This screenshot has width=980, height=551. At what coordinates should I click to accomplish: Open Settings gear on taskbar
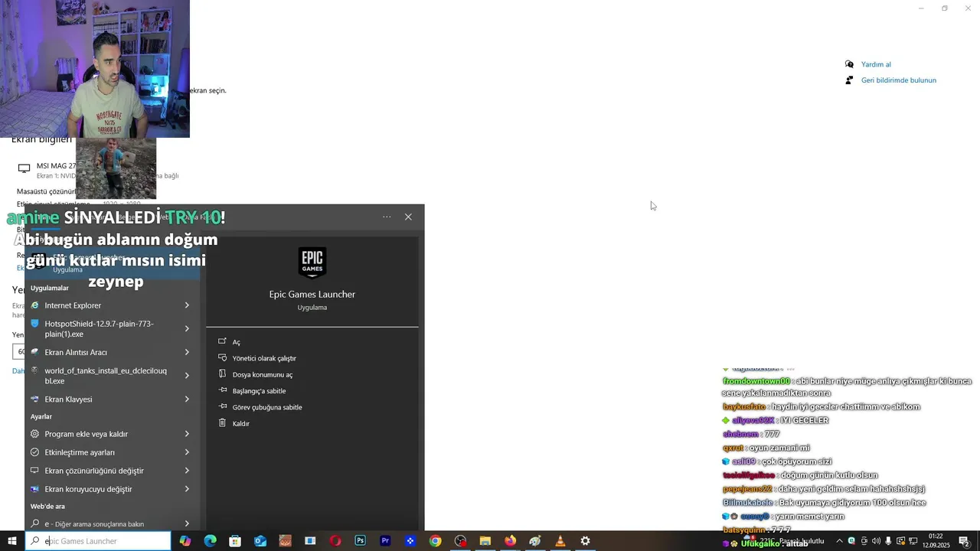tap(585, 541)
